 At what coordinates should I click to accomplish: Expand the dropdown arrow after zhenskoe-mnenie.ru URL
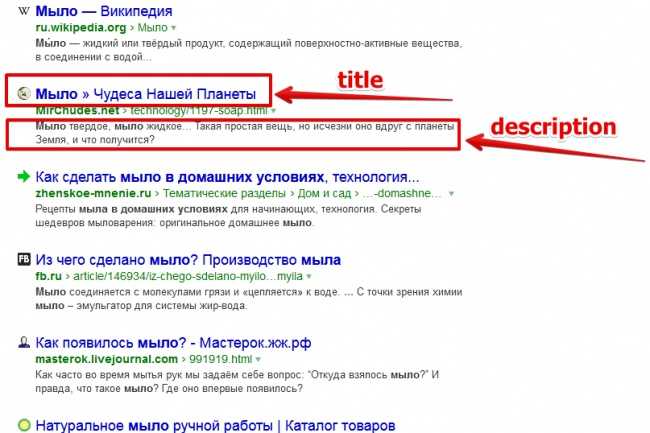[451, 194]
